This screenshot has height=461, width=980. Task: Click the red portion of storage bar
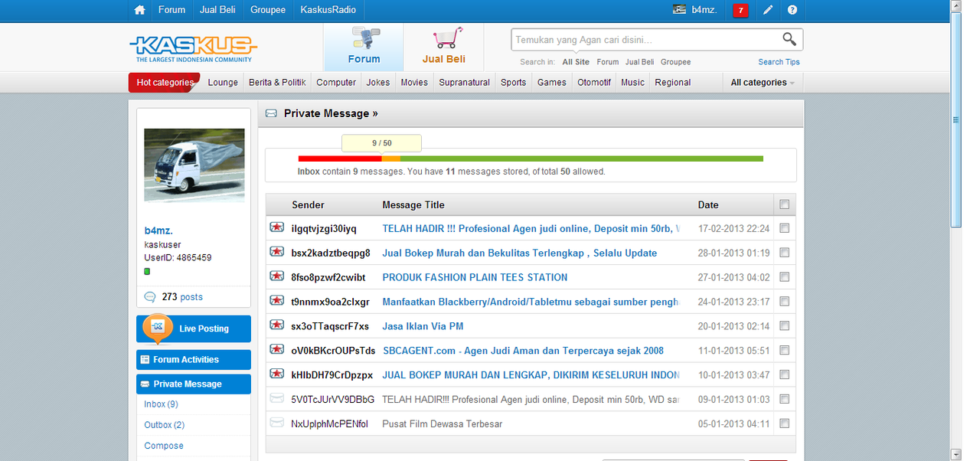click(339, 159)
